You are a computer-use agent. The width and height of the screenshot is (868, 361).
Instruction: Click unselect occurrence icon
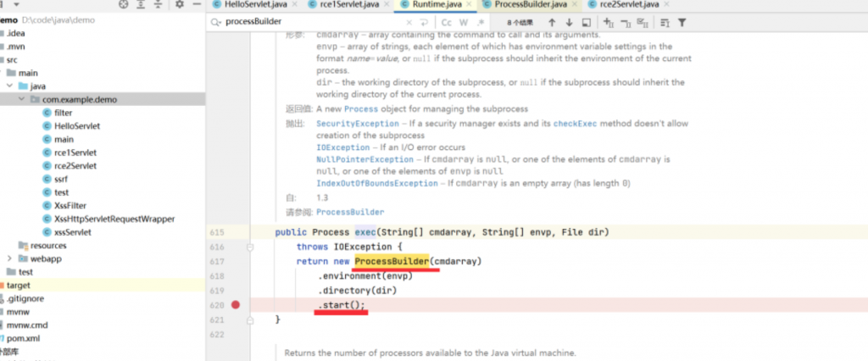click(x=626, y=22)
